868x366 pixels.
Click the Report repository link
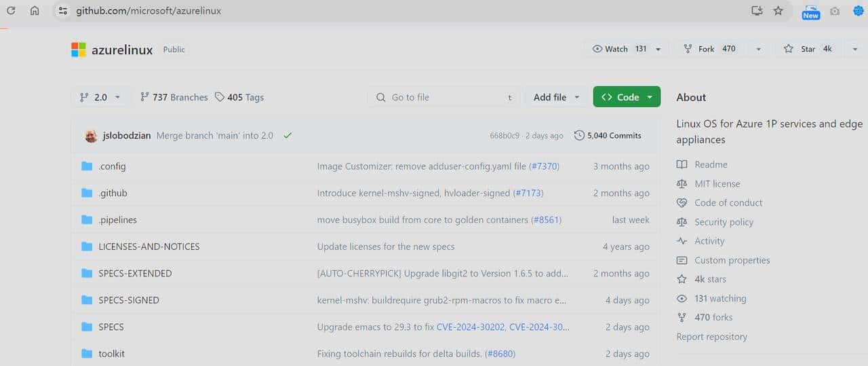tap(711, 337)
